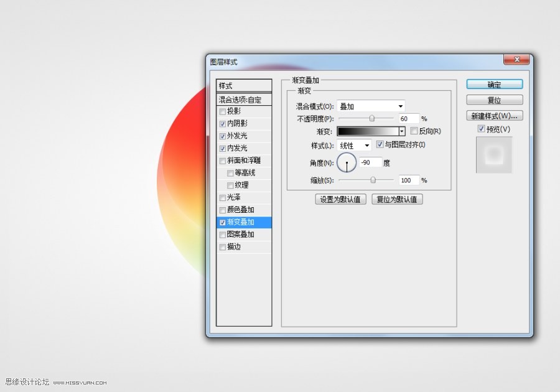Enable the 描边 (Stroke) style
Screen dimensions: 560x392
(222, 246)
